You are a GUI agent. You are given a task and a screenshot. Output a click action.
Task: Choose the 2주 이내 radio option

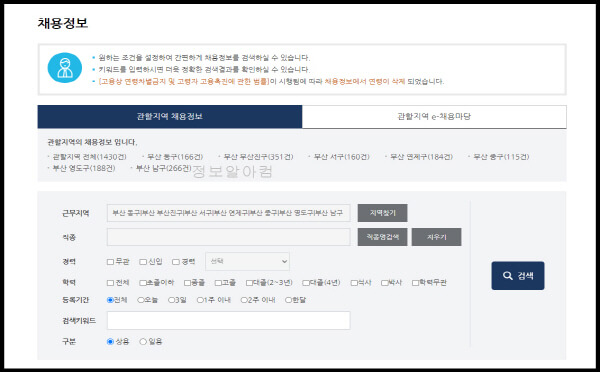(244, 300)
